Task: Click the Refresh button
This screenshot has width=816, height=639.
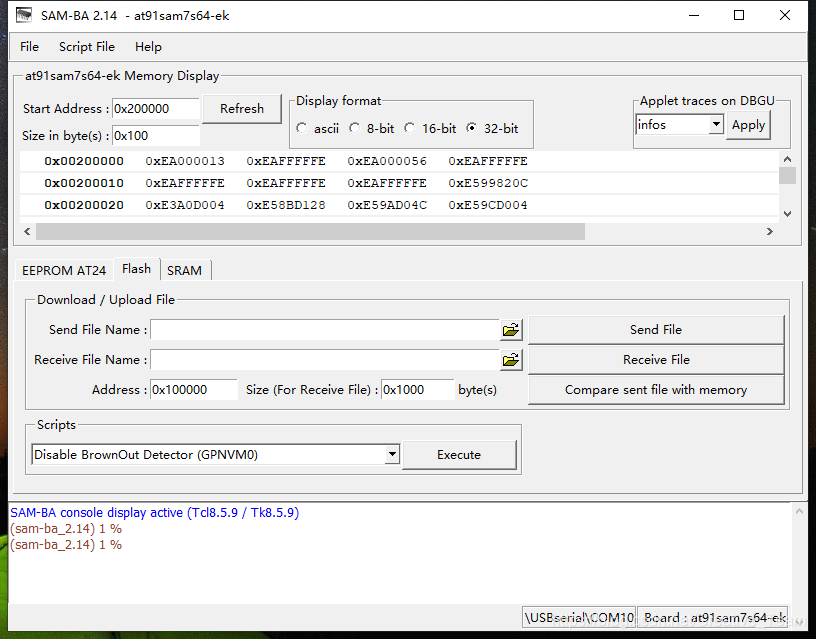Action: tap(242, 109)
